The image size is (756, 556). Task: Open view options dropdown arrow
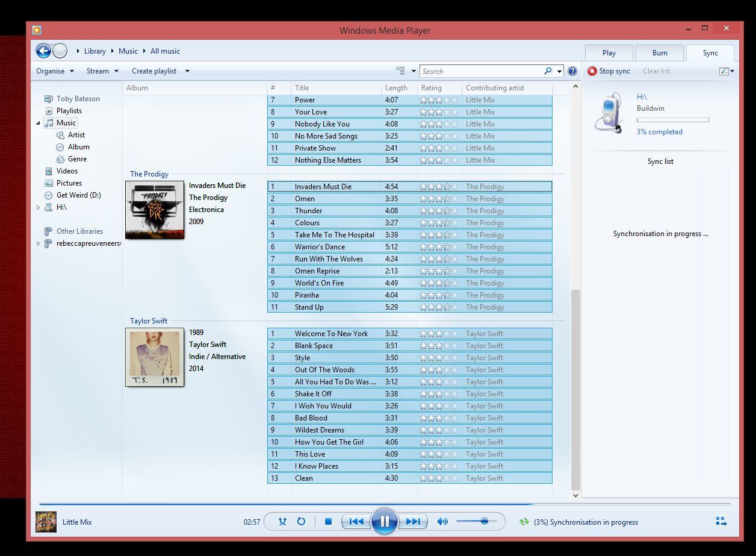coord(414,71)
